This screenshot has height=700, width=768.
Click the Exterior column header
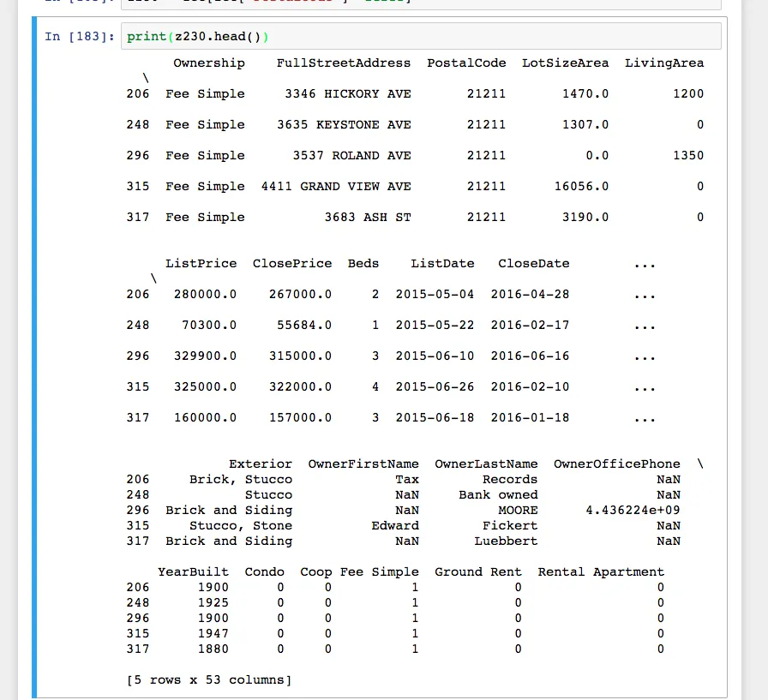pos(261,464)
